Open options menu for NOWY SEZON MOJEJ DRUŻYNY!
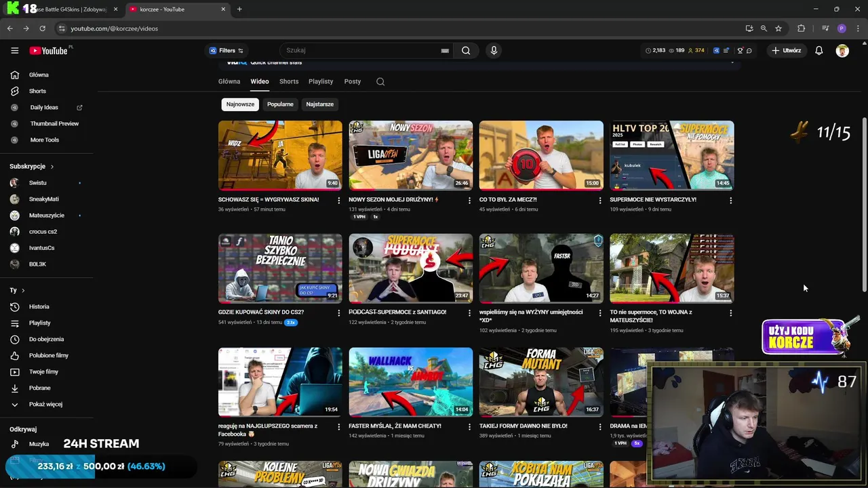This screenshot has width=868, height=488. 469,200
